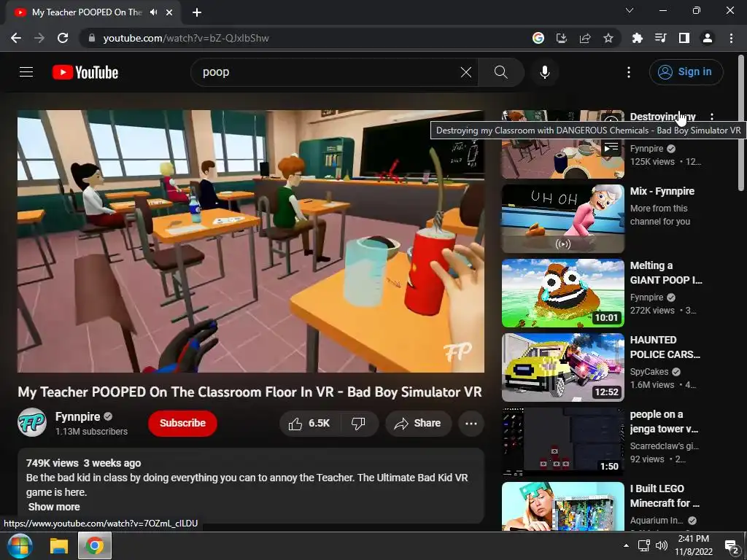
Task: Click the SpyCakes channel name
Action: click(x=649, y=372)
